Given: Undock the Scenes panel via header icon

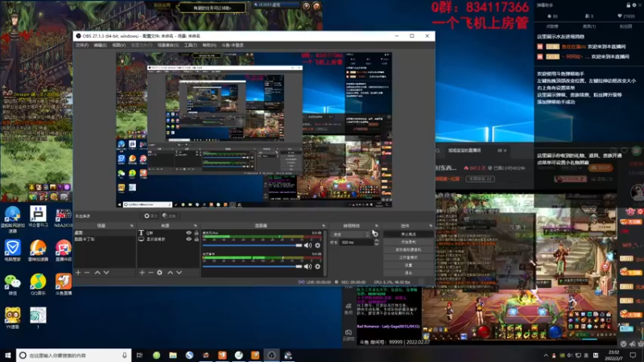Looking at the screenshot, I should point(132,226).
